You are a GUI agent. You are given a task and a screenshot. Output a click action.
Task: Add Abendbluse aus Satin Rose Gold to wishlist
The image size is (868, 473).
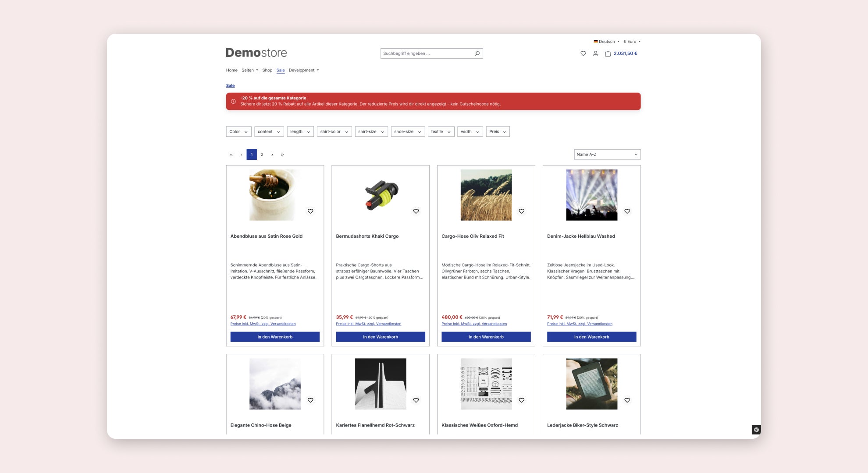pyautogui.click(x=310, y=211)
